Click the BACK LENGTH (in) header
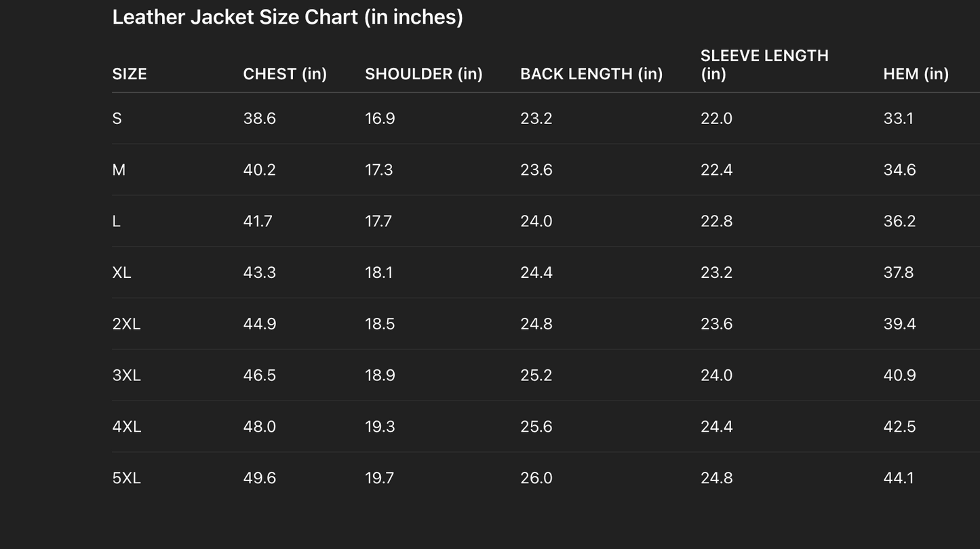980x549 pixels. click(591, 74)
